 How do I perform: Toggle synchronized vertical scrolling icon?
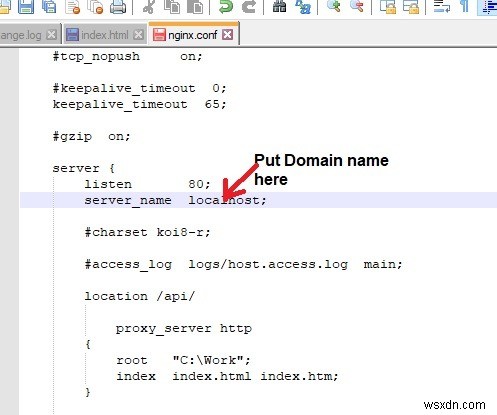click(x=388, y=6)
